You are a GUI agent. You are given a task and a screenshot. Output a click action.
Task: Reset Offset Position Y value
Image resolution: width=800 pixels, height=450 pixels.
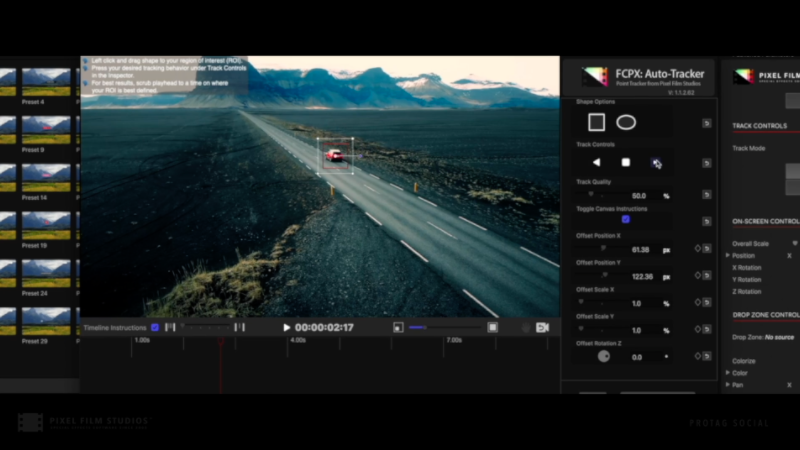click(x=707, y=276)
